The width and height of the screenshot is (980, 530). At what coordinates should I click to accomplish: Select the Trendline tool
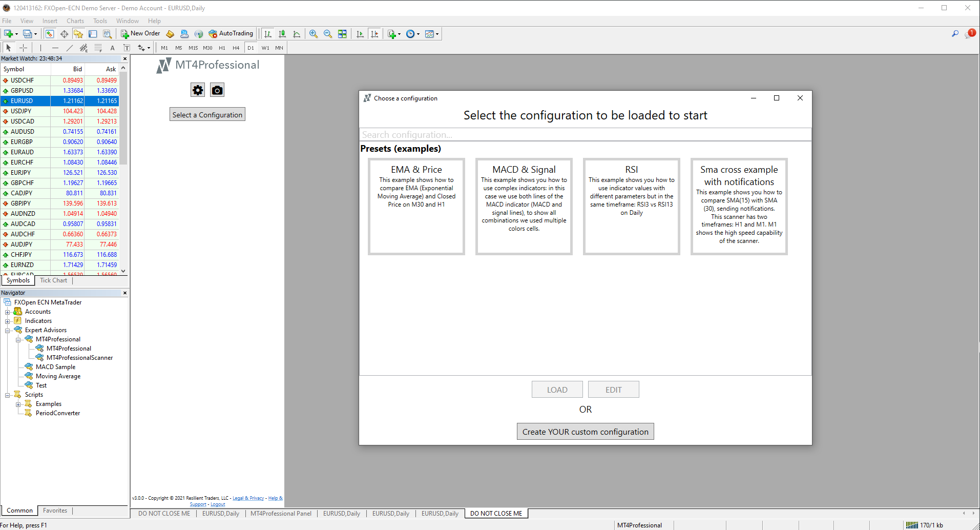coord(69,48)
